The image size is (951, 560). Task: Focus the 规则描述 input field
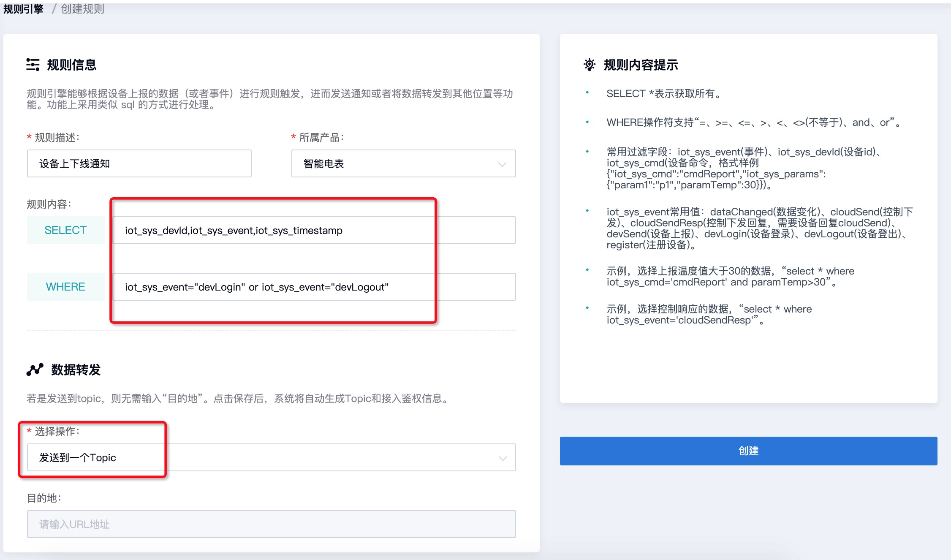(139, 163)
